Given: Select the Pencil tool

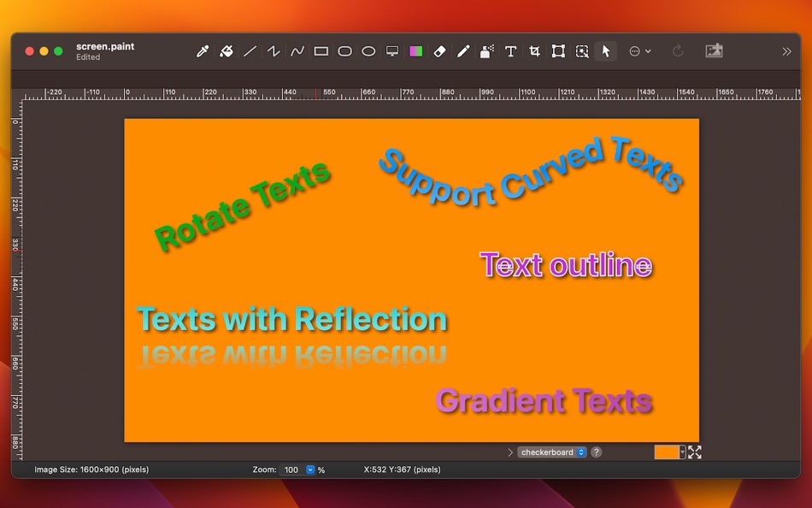Looking at the screenshot, I should coord(463,51).
